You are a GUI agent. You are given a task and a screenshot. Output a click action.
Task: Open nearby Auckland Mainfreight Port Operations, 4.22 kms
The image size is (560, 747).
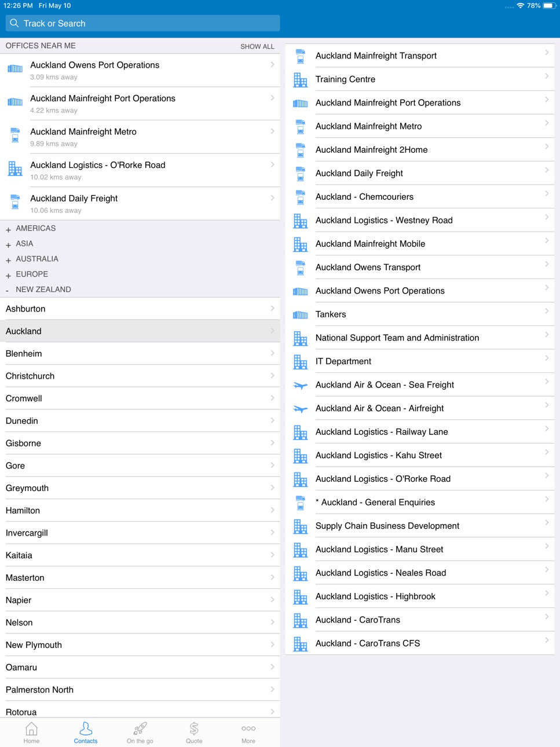140,104
